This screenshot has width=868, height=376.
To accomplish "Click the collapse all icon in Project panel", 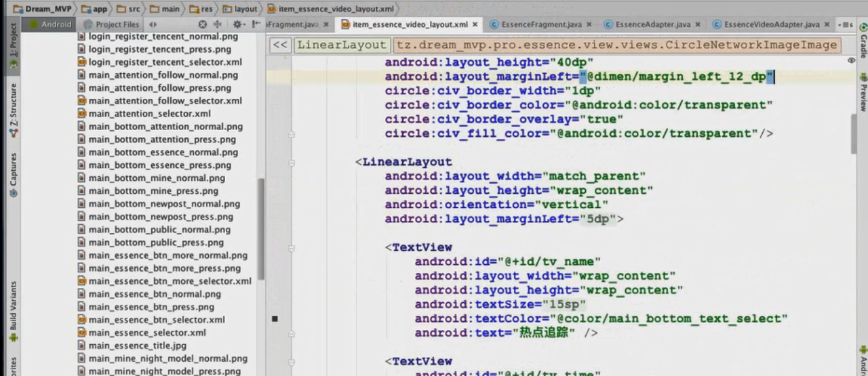I will click(218, 24).
